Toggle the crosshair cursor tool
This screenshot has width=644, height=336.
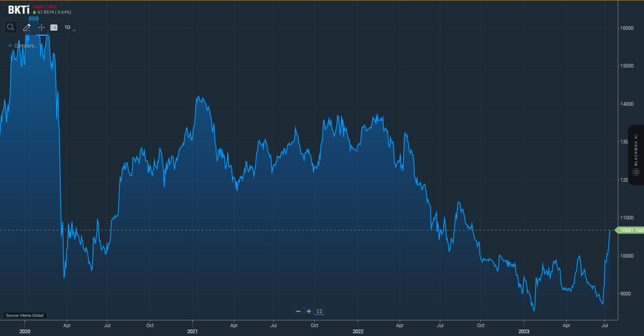coord(41,27)
